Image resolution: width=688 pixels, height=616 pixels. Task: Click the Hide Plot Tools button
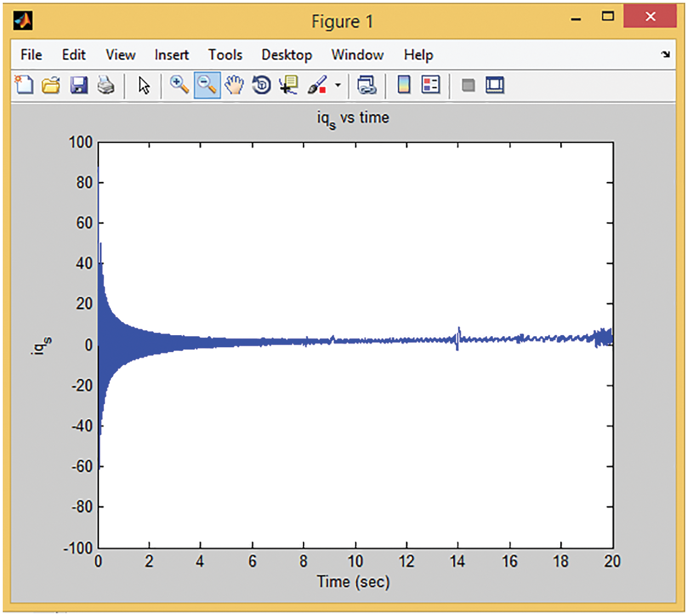pyautogui.click(x=468, y=85)
